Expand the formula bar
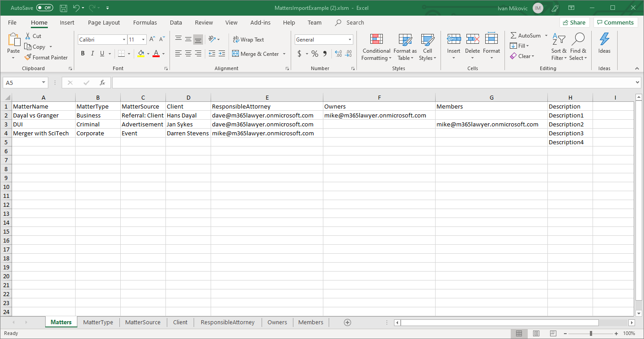644x339 pixels. [x=637, y=83]
